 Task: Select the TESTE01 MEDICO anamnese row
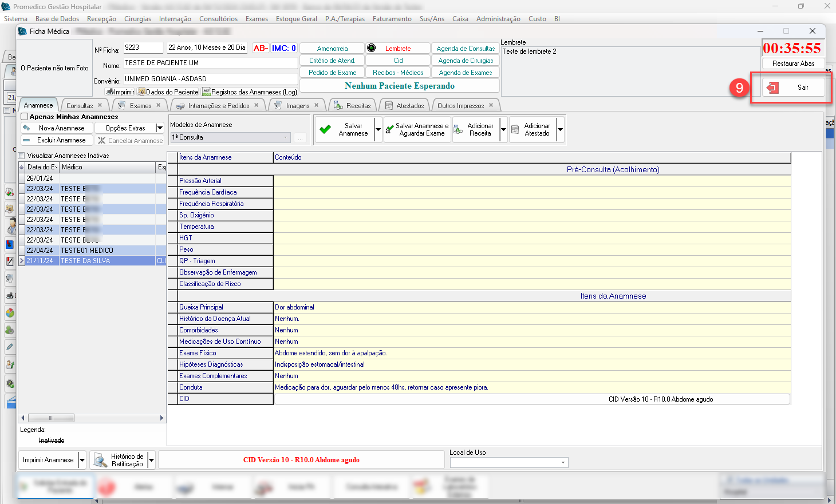87,251
